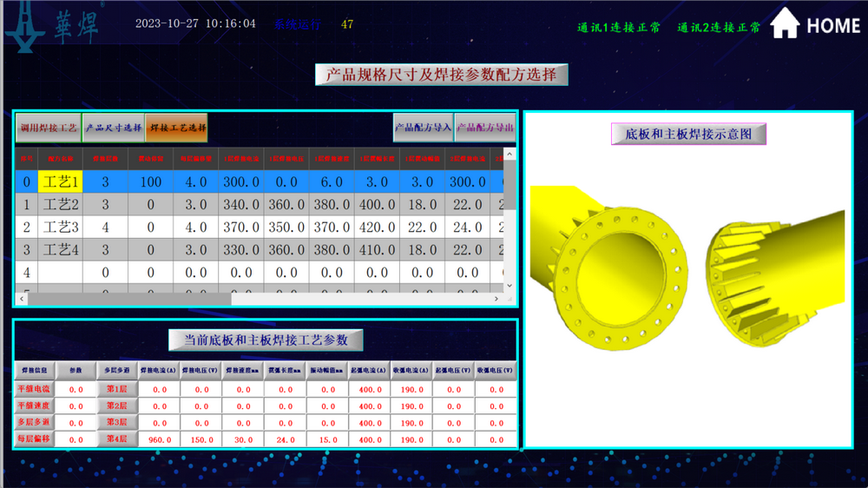This screenshot has height=488, width=868.
Task: Select the row named 工艺2
Action: tap(62, 205)
